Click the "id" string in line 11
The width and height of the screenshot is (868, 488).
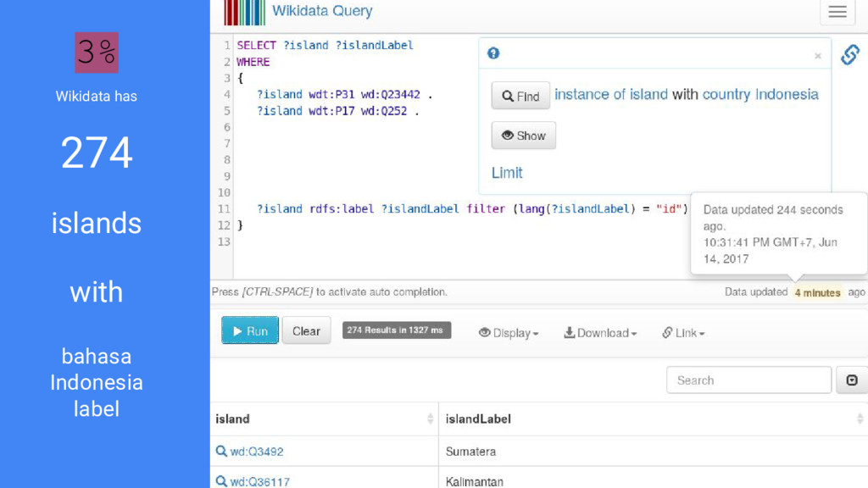pyautogui.click(x=669, y=209)
